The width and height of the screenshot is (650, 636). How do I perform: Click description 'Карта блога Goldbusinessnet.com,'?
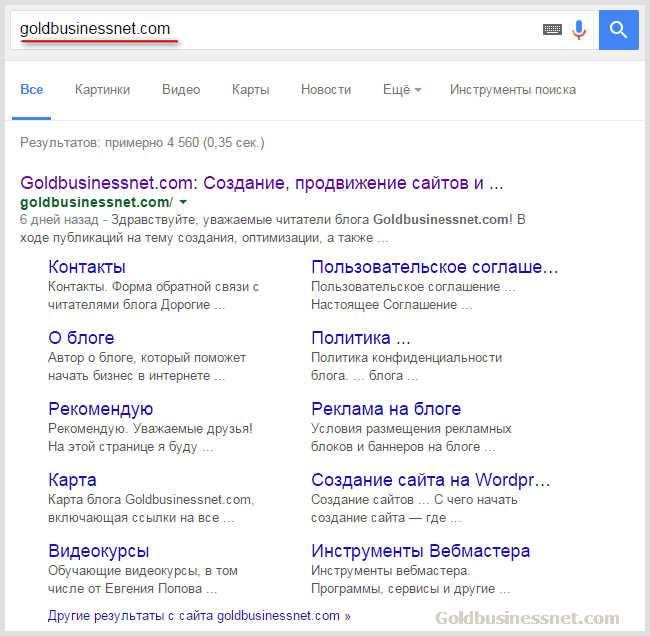point(151,499)
